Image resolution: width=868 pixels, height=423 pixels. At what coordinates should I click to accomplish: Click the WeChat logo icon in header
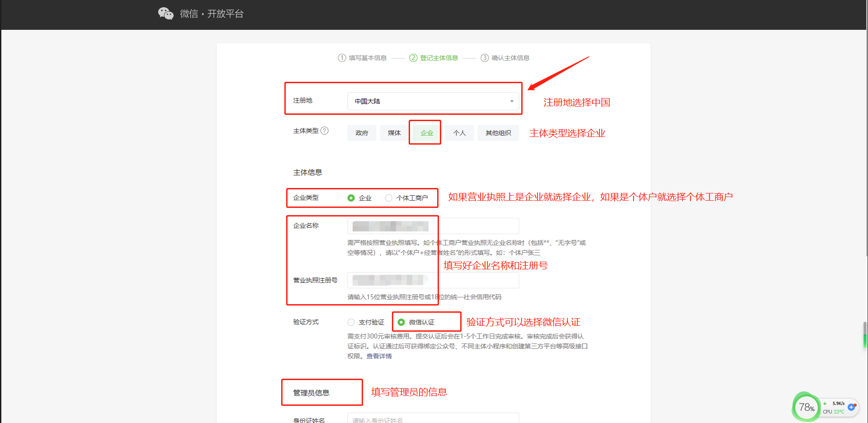[165, 14]
